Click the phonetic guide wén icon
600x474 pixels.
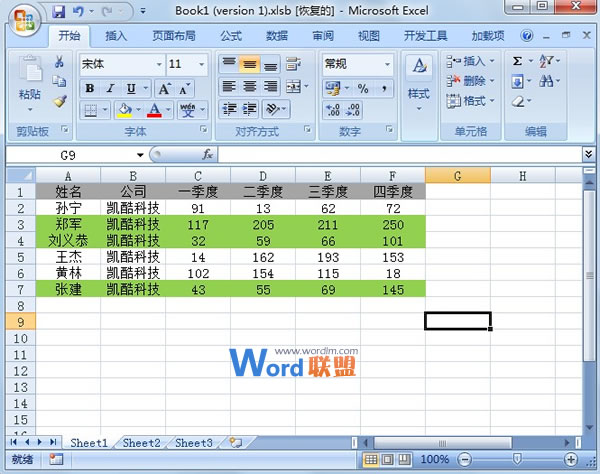pos(188,111)
